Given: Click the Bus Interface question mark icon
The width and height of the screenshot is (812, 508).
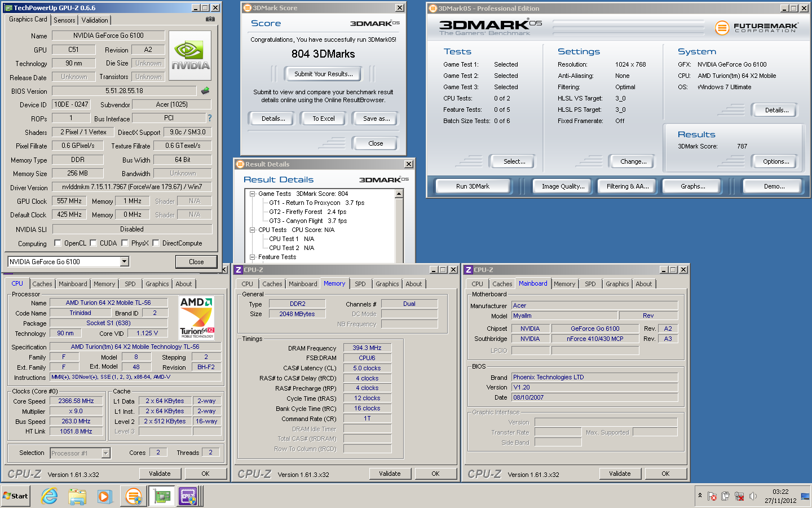Looking at the screenshot, I should pyautogui.click(x=210, y=118).
